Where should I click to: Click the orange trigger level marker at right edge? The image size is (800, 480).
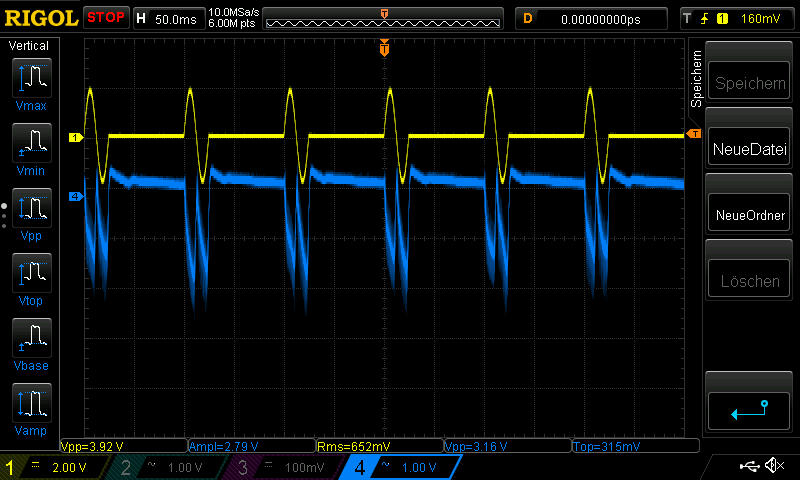click(x=694, y=134)
